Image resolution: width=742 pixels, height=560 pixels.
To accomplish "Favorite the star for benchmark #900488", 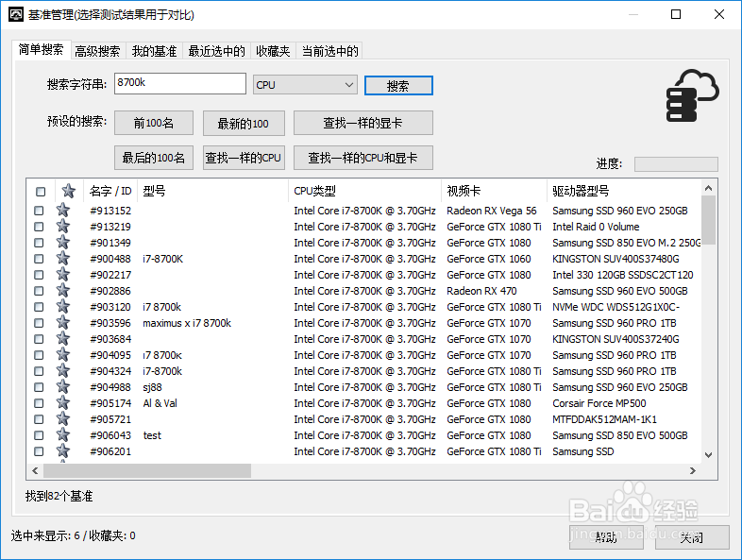I will 63,259.
